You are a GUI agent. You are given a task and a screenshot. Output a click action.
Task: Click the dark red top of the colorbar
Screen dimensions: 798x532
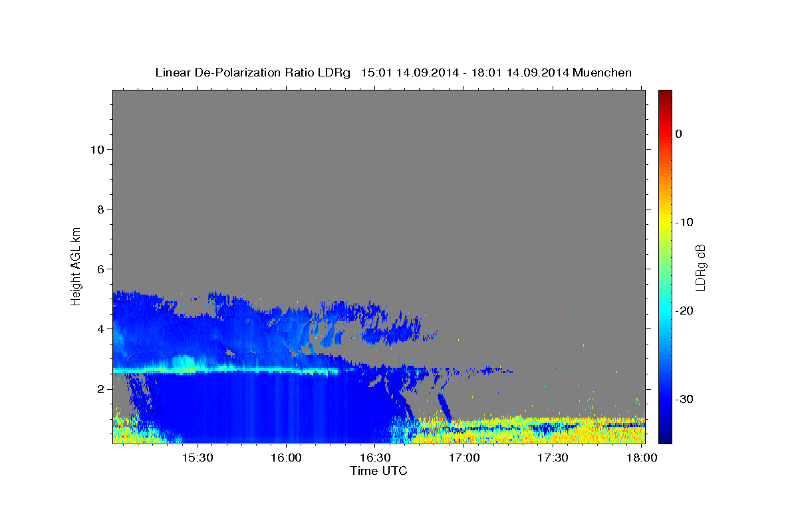pos(665,95)
